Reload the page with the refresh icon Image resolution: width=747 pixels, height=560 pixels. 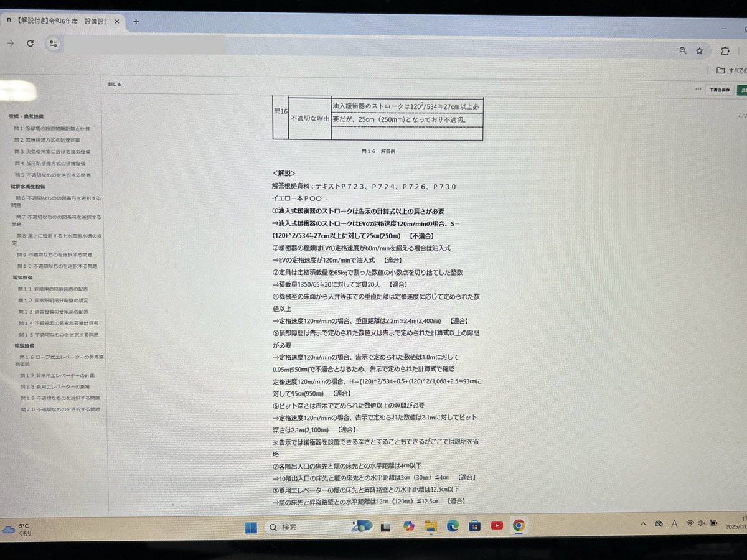point(30,44)
